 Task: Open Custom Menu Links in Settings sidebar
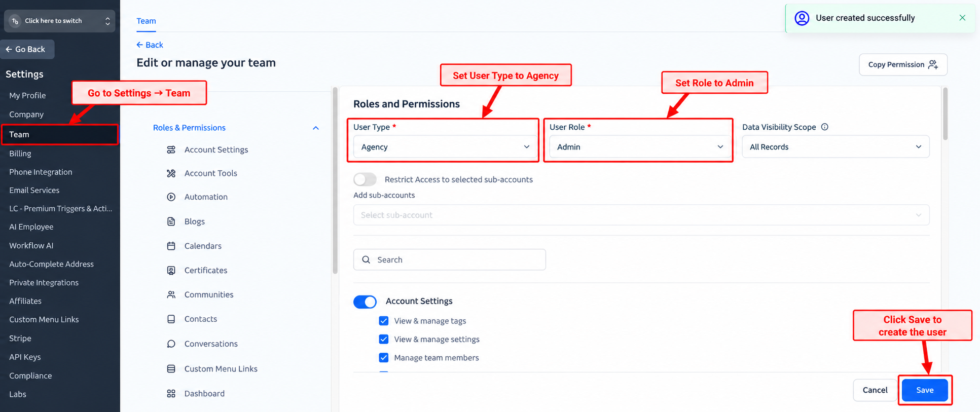(44, 319)
